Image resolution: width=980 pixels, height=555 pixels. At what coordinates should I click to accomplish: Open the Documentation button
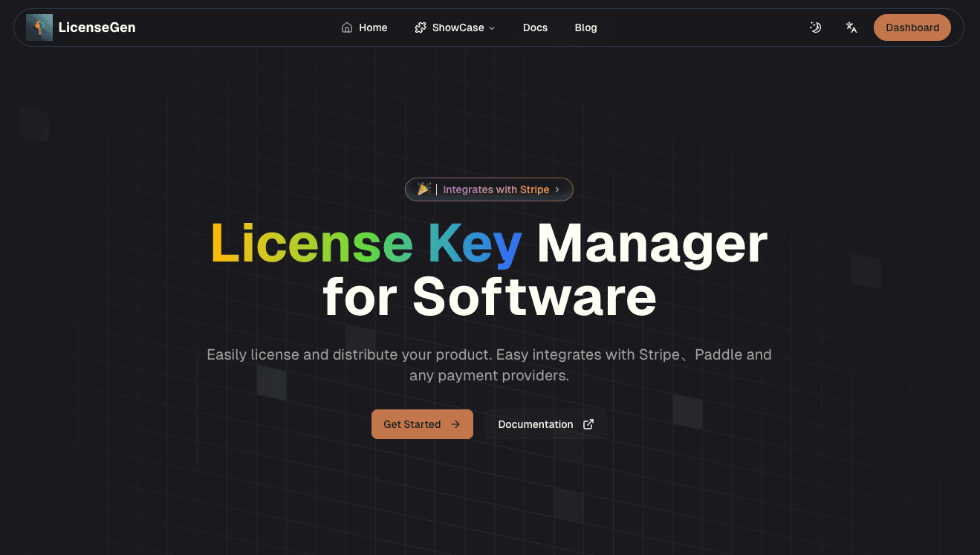546,424
